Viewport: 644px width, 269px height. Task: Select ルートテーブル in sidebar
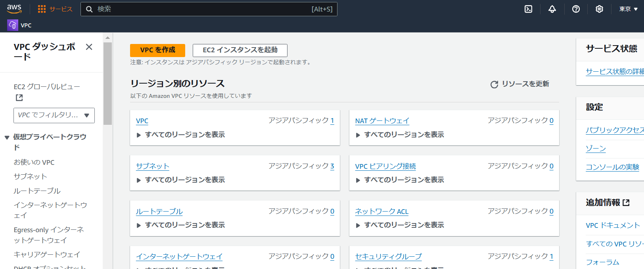[37, 191]
